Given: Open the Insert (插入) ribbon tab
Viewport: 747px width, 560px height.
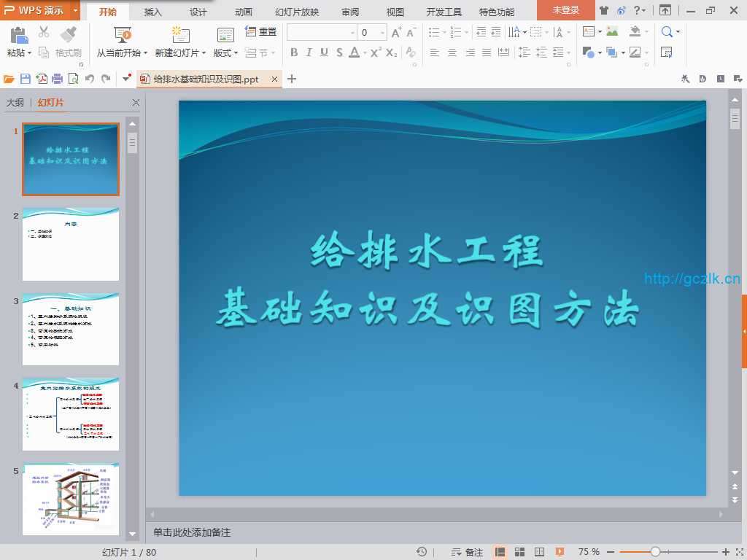Looking at the screenshot, I should pos(153,12).
